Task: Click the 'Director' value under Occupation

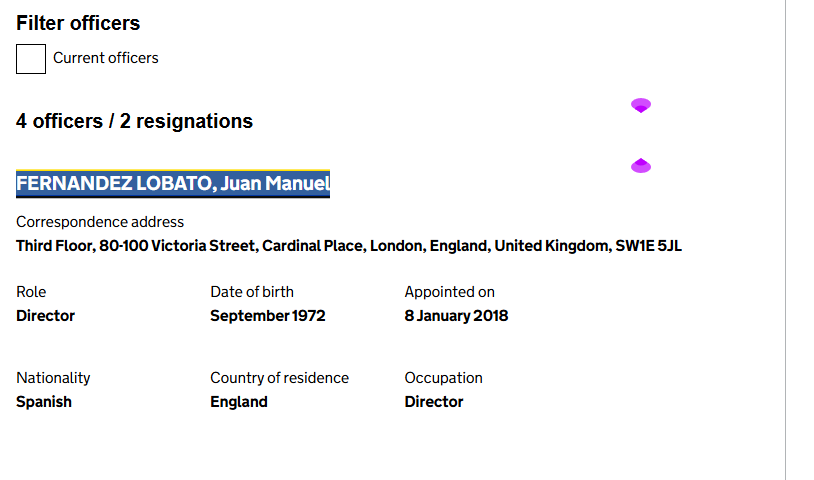Action: [x=434, y=402]
